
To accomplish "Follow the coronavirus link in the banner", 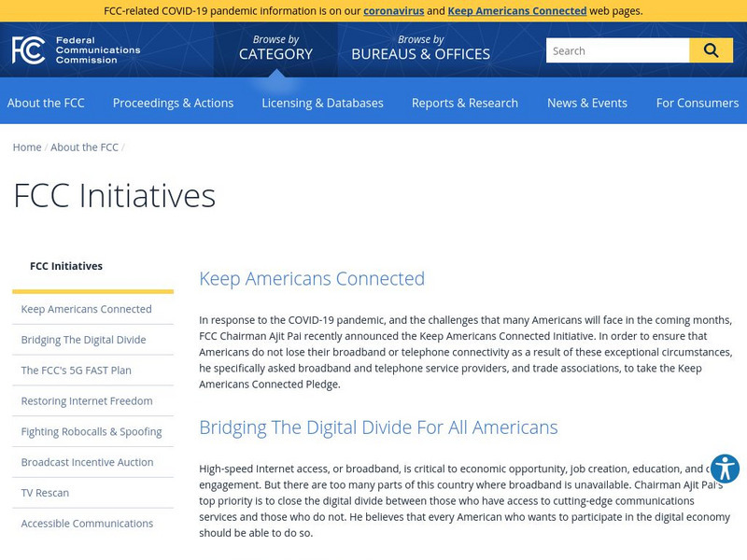I will point(393,11).
